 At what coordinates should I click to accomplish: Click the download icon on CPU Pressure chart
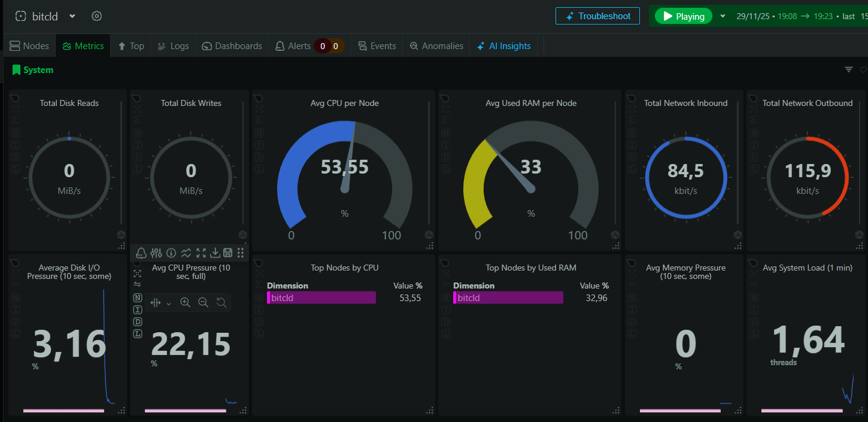pos(215,253)
